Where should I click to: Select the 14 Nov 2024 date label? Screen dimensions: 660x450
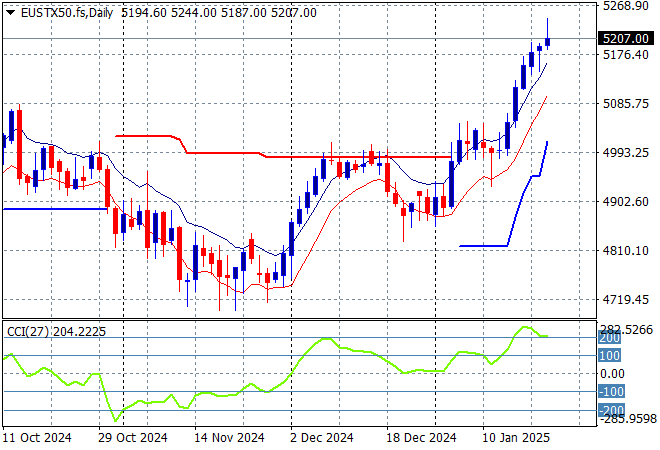(x=229, y=438)
